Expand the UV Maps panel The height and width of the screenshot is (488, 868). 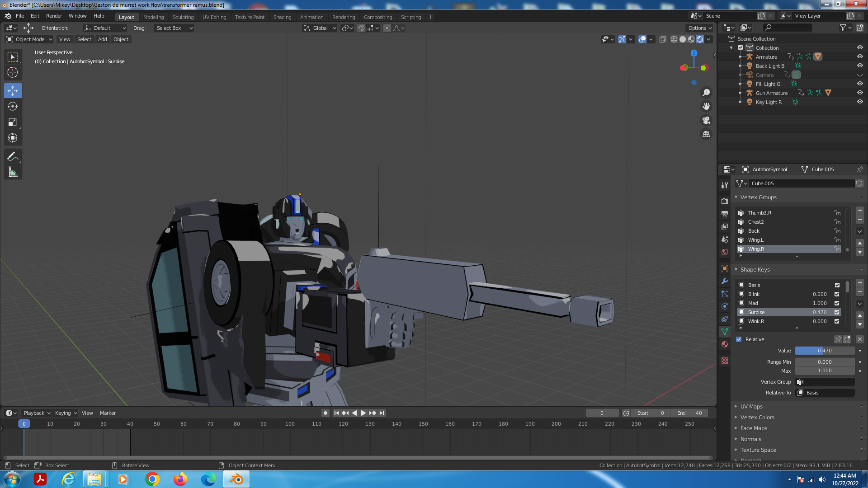tap(751, 407)
